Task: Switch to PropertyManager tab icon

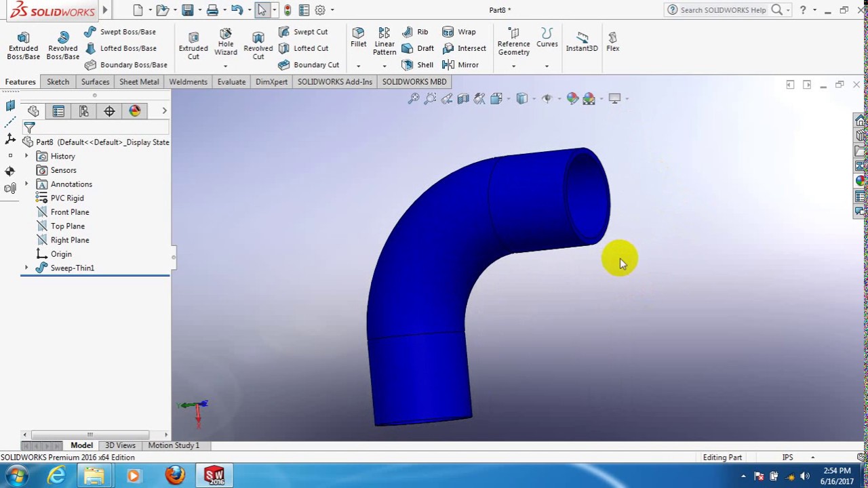Action: (x=58, y=111)
